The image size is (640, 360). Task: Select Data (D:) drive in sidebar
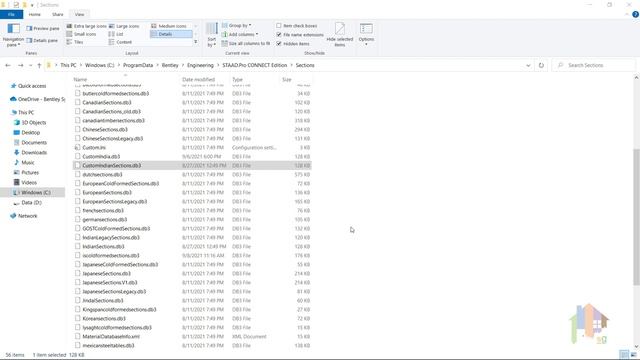pyautogui.click(x=28, y=203)
